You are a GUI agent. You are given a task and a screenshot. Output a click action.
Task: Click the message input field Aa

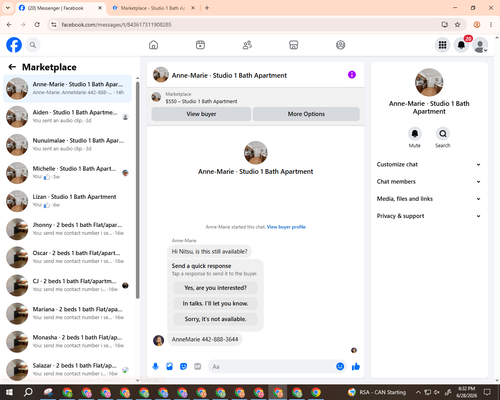272,367
